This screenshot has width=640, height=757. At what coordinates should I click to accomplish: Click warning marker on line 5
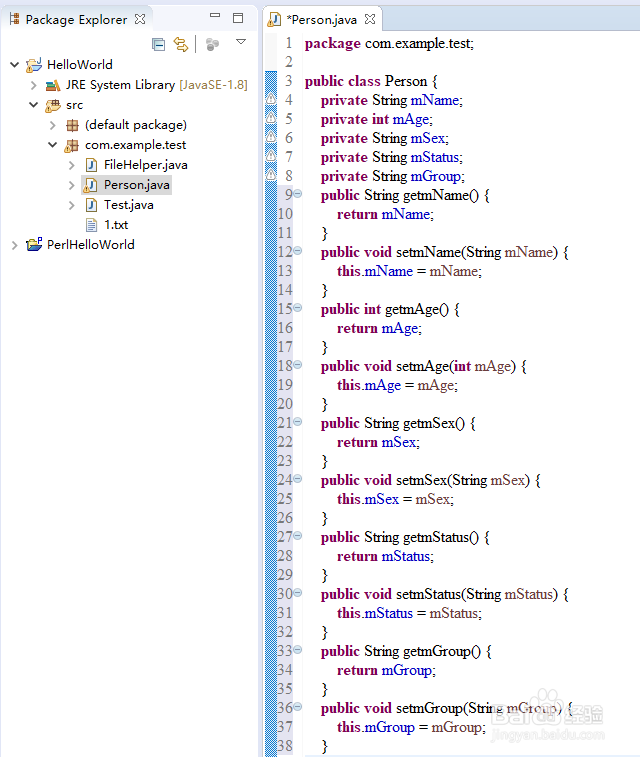271,117
